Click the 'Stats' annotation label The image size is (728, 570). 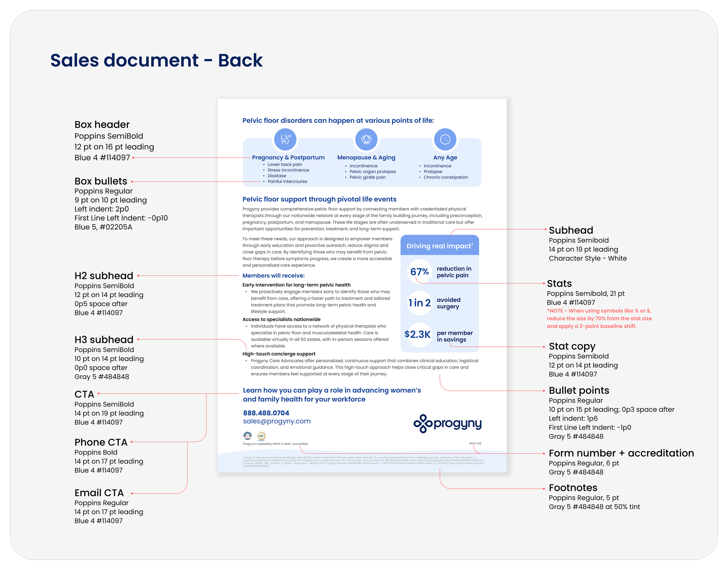[x=559, y=283]
